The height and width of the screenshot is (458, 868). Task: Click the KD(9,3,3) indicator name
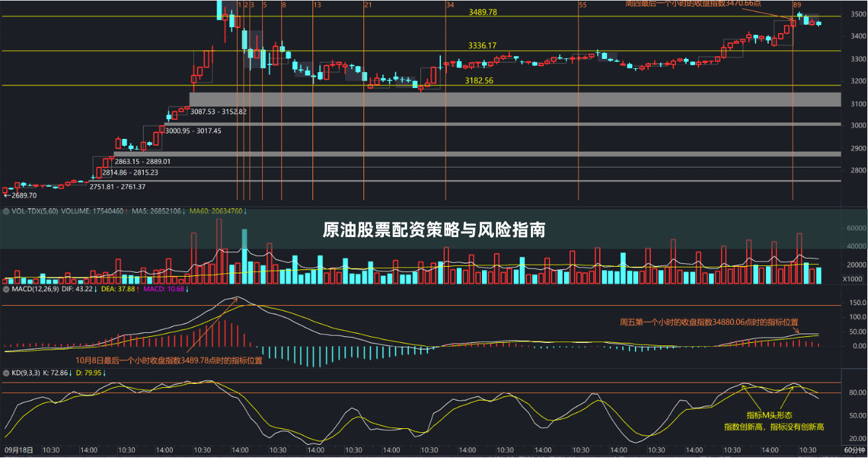click(26, 373)
